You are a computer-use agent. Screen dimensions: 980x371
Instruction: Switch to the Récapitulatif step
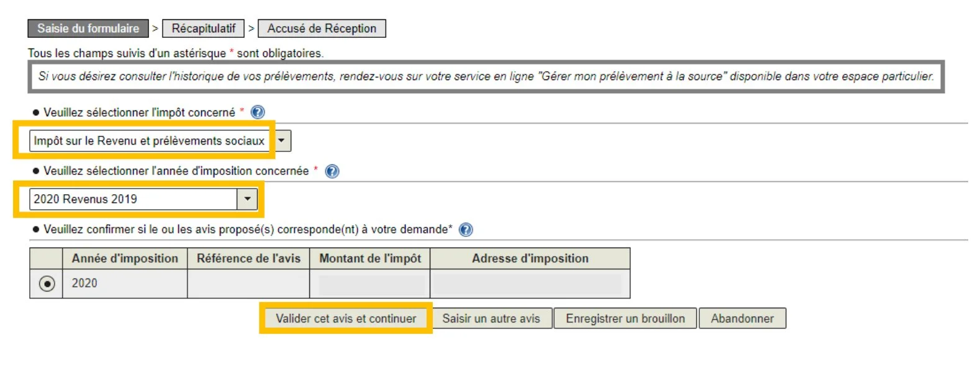click(x=204, y=28)
